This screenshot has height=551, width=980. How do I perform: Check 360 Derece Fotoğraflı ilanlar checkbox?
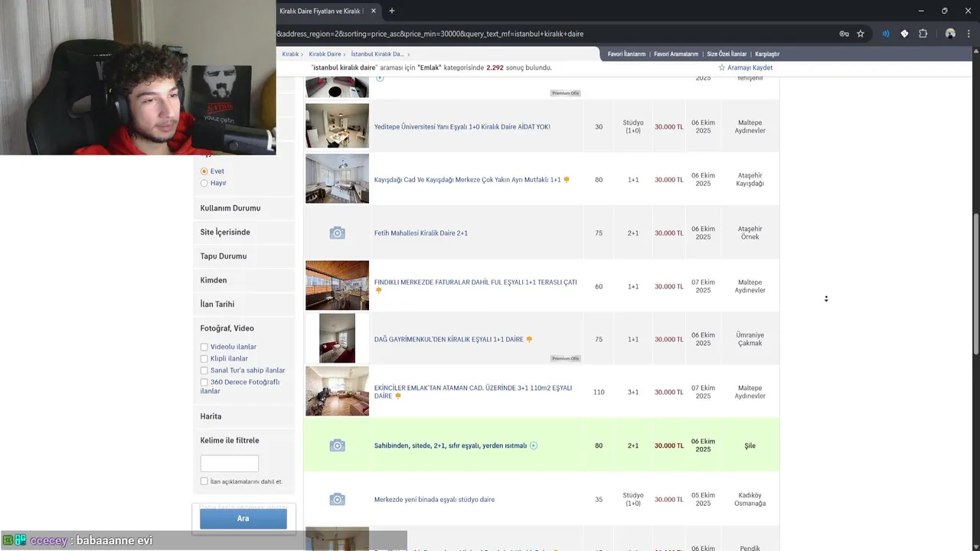[x=204, y=382]
